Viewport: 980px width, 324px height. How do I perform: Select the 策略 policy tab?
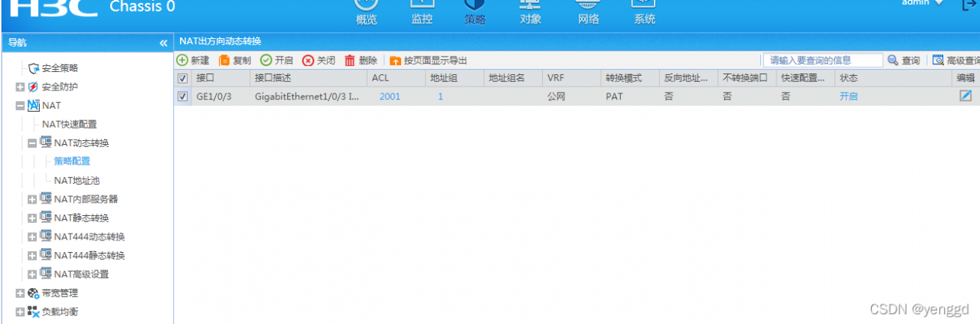point(475,13)
